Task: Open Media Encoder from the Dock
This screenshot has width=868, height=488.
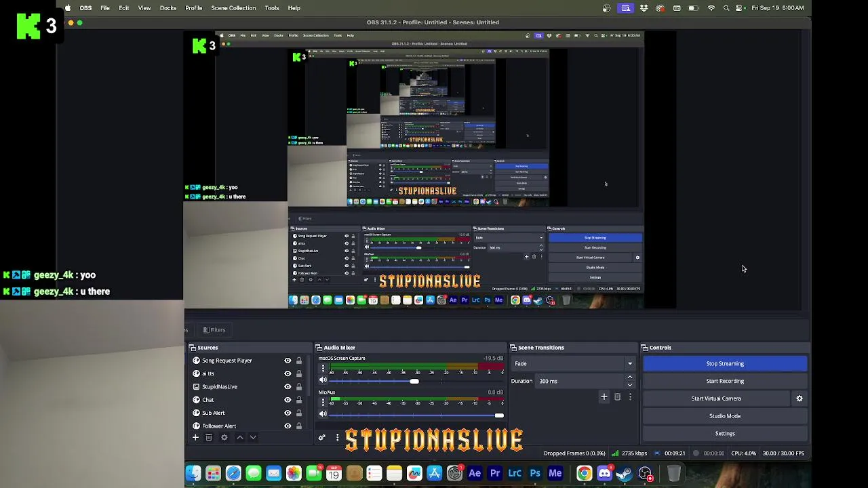Action: [555, 473]
